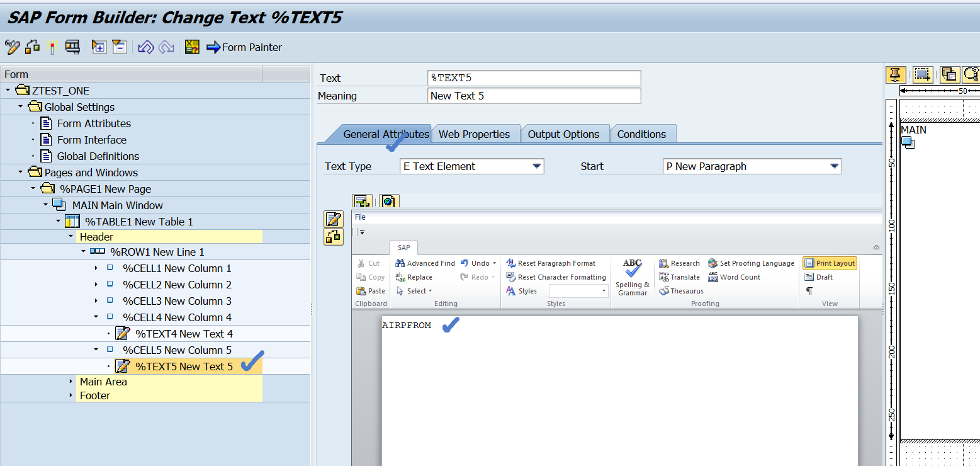The height and width of the screenshot is (466, 980).
Task: Click the Meaning field containing New Text 5
Action: (534, 96)
